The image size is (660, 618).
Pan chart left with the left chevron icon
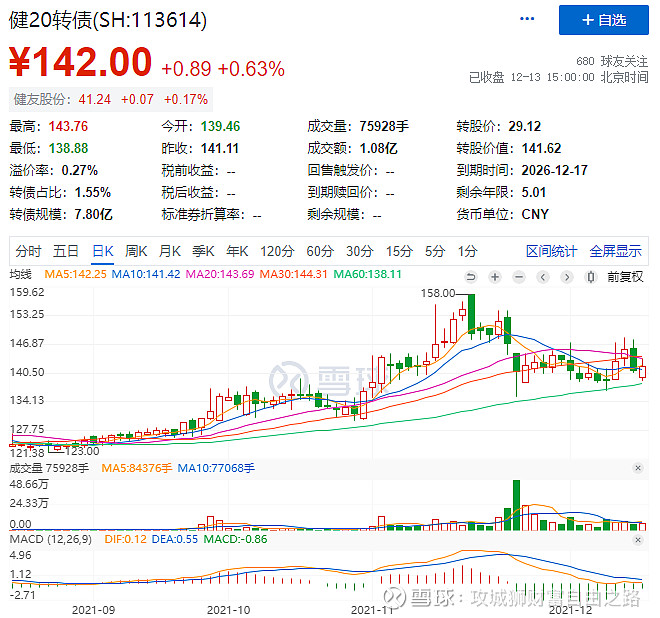pyautogui.click(x=543, y=277)
